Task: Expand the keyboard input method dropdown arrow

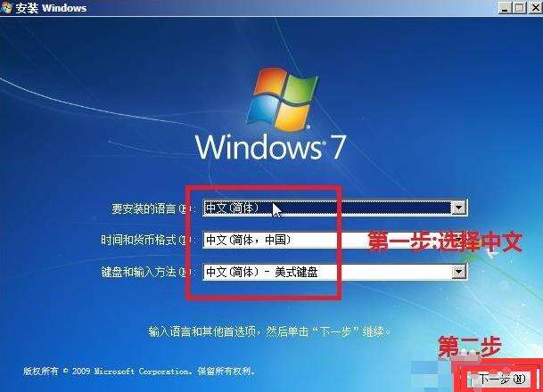Action: point(459,272)
